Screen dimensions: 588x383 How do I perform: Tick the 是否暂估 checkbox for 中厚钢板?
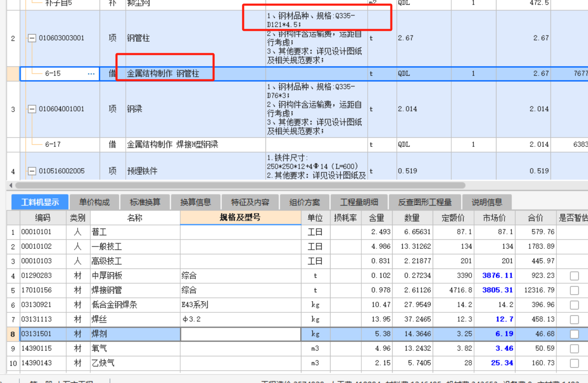click(574, 276)
